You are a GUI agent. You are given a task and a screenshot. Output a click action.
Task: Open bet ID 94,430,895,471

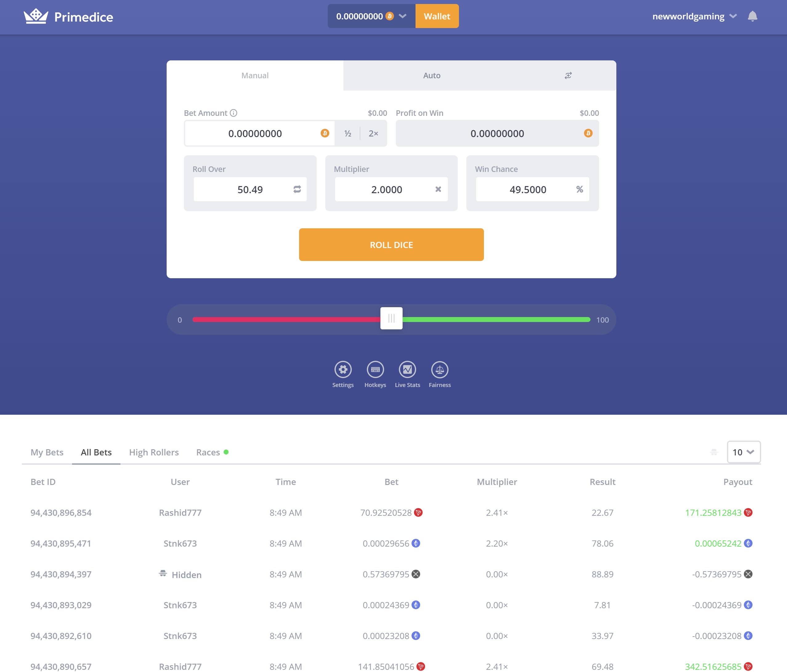click(x=61, y=543)
